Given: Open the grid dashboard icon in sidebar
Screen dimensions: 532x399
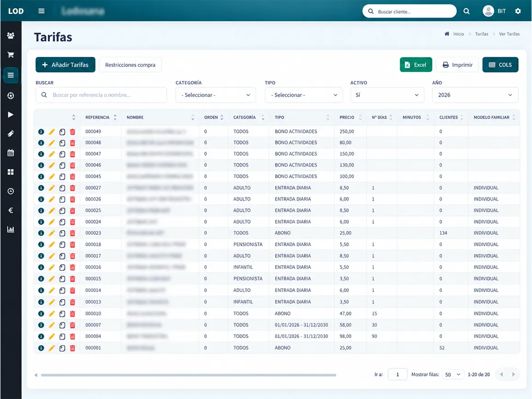Looking at the screenshot, I should point(11,172).
